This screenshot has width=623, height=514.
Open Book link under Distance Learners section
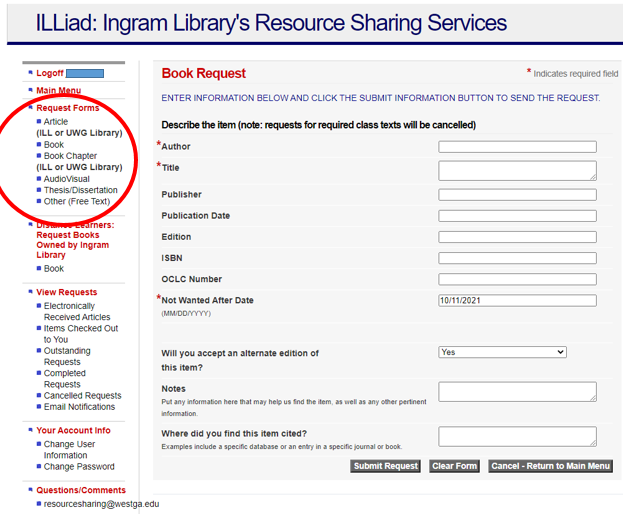point(54,269)
